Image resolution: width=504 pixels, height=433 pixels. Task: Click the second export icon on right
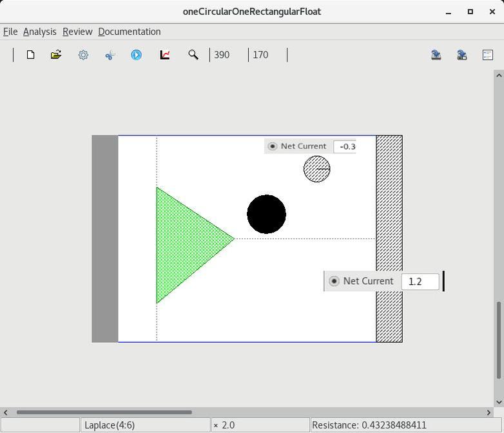[461, 55]
